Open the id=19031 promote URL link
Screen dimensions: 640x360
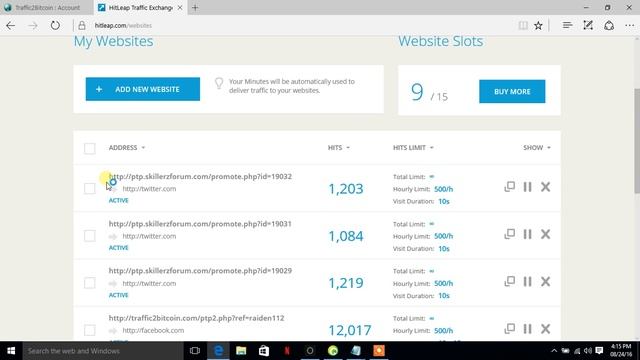(x=200, y=224)
